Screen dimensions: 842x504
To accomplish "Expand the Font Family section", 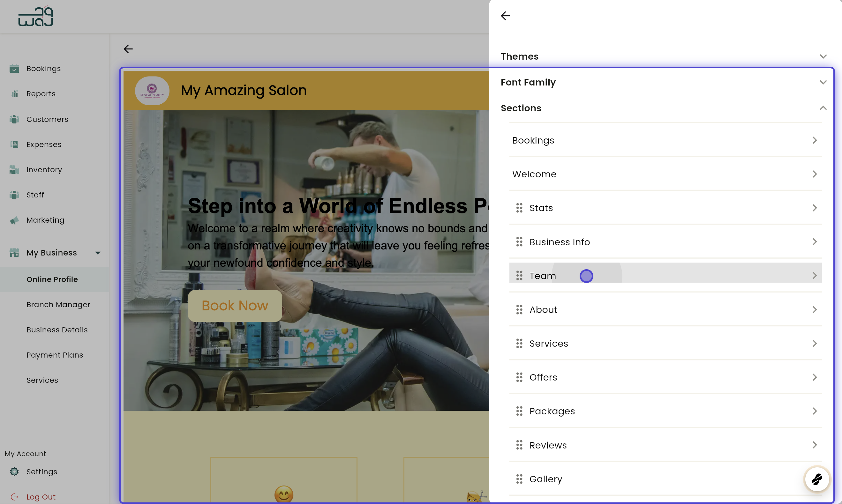I will coord(823,82).
